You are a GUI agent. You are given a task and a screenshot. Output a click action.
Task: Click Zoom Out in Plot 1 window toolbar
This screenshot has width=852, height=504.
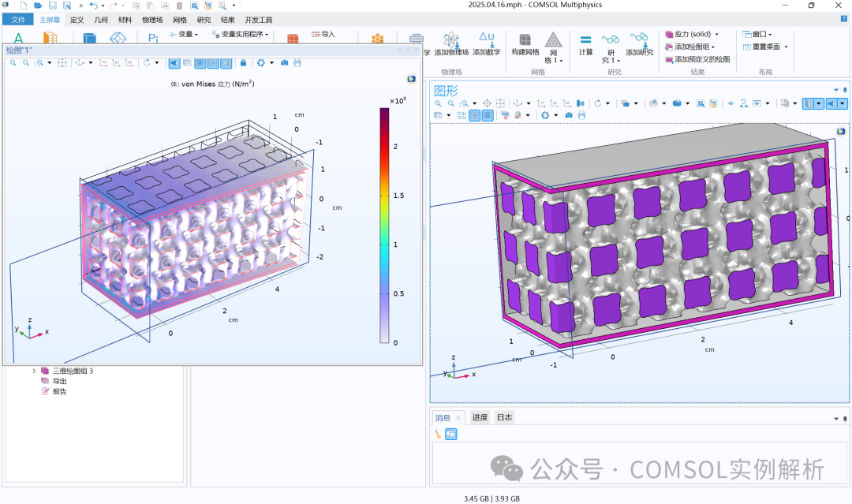[x=25, y=63]
